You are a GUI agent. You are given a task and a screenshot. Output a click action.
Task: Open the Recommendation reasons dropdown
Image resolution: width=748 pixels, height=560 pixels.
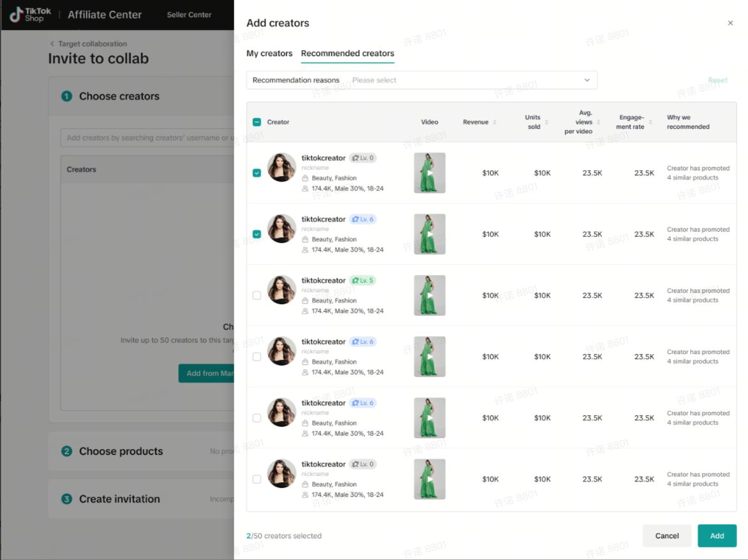421,80
